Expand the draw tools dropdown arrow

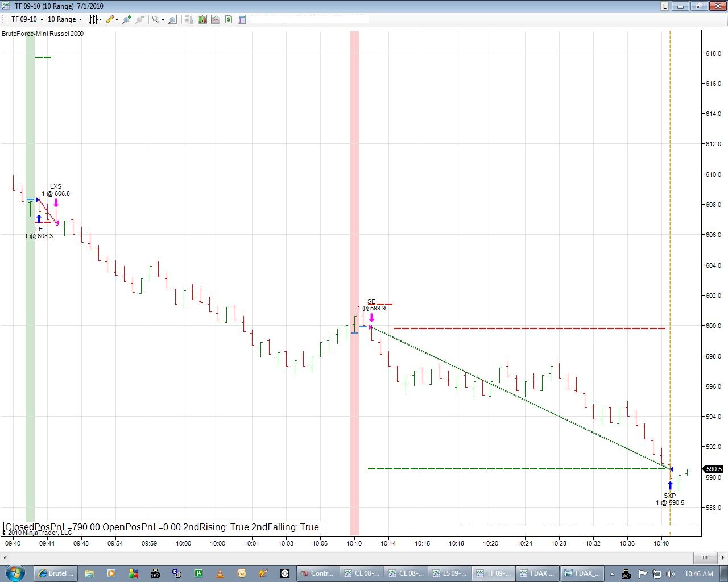117,19
